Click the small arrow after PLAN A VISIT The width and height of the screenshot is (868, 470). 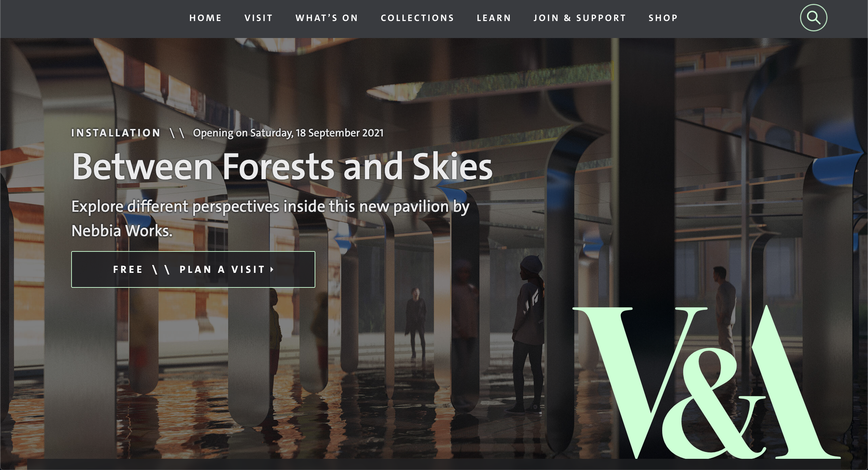[x=272, y=269]
